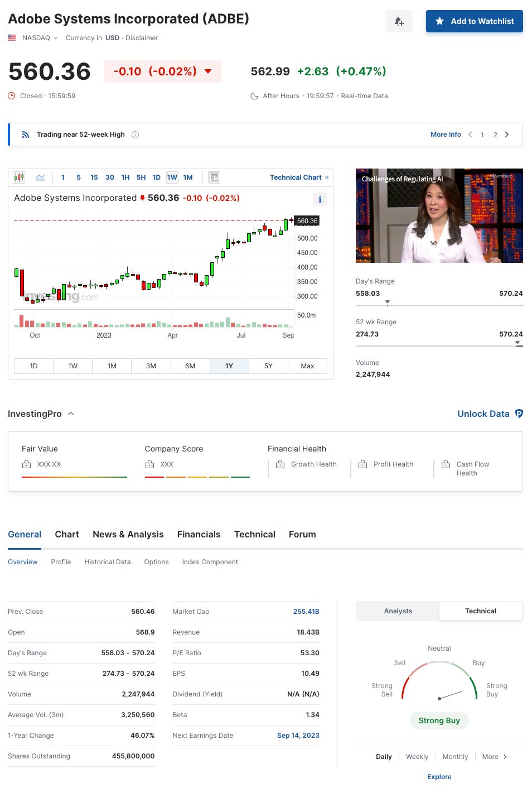
Task: Click Add to Watchlist button
Action: [475, 21]
